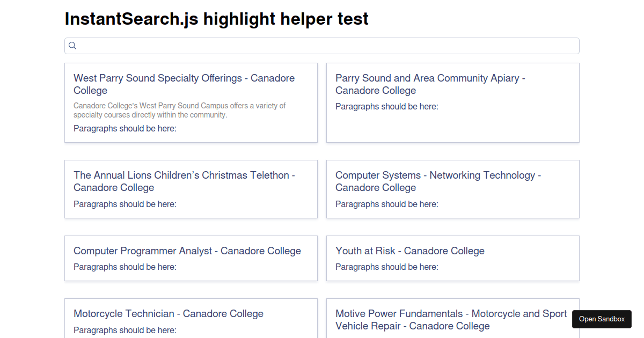
Task: Focus the search input field
Action: [x=327, y=46]
